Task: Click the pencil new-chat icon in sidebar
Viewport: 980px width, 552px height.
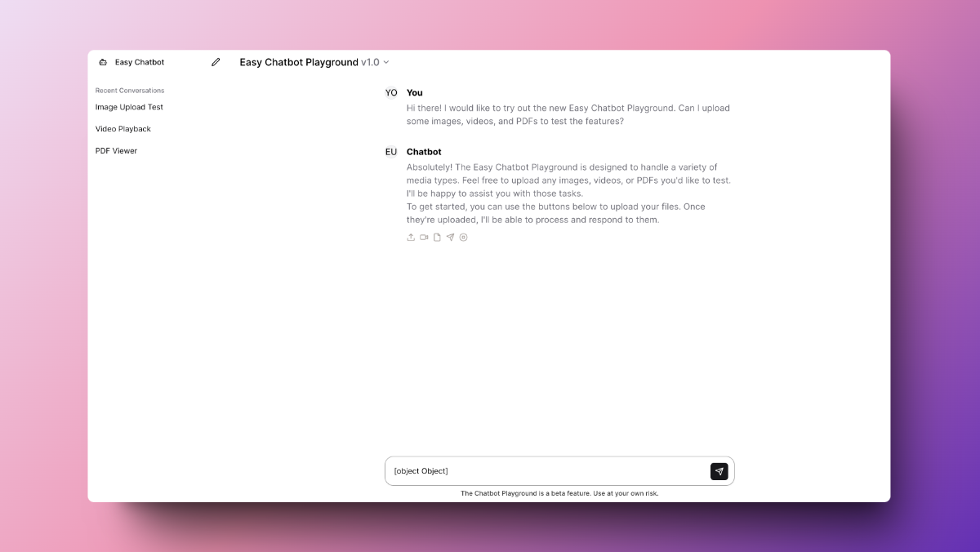Action: [216, 62]
